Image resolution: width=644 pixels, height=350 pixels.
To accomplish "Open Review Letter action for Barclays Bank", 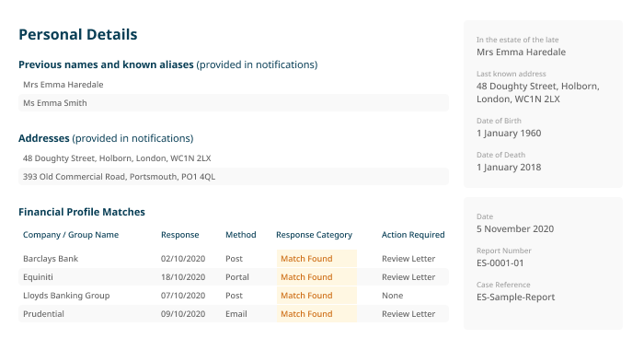I will pos(408,259).
